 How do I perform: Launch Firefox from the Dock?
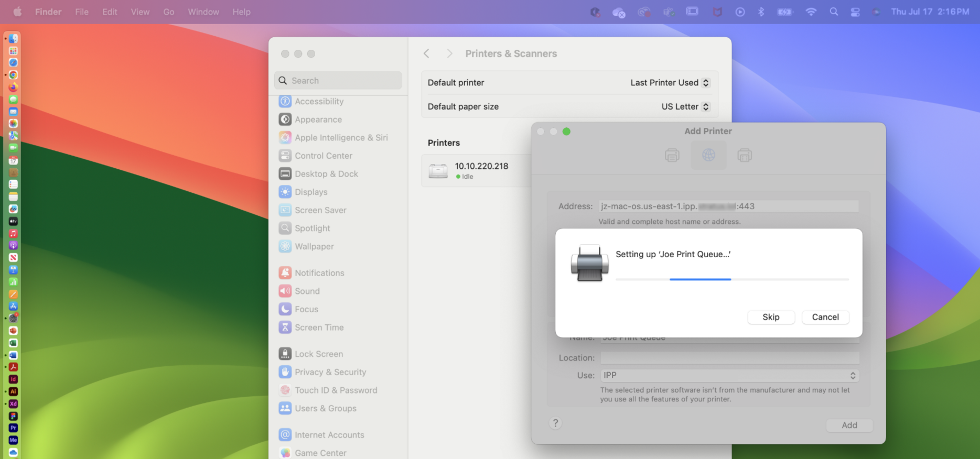click(x=13, y=87)
